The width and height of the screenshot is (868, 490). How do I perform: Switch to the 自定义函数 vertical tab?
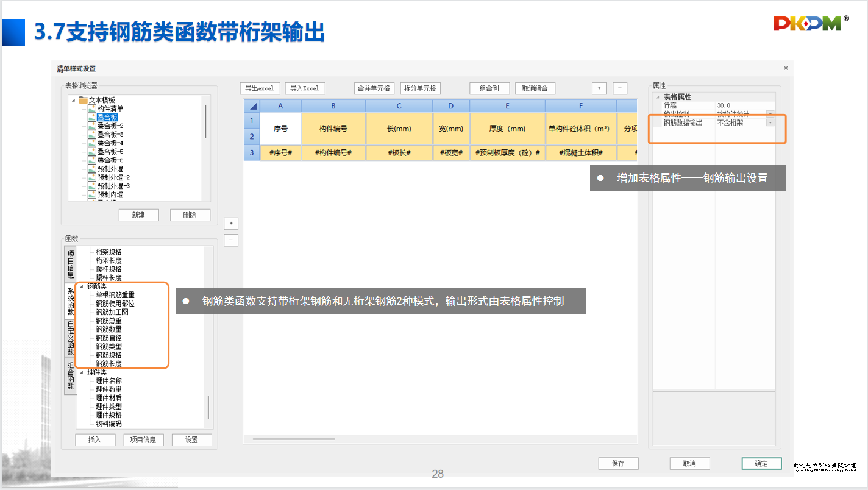[71, 338]
